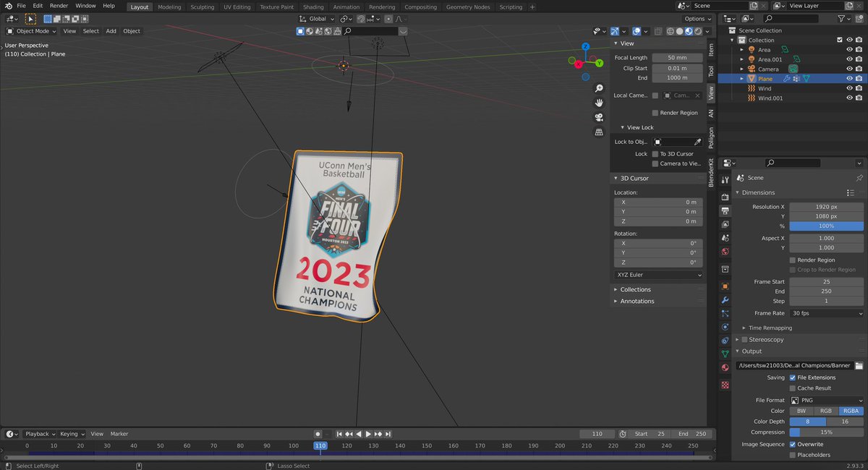This screenshot has width=868, height=470.
Task: Click the zoom view magnifier gizmo
Action: [599, 88]
